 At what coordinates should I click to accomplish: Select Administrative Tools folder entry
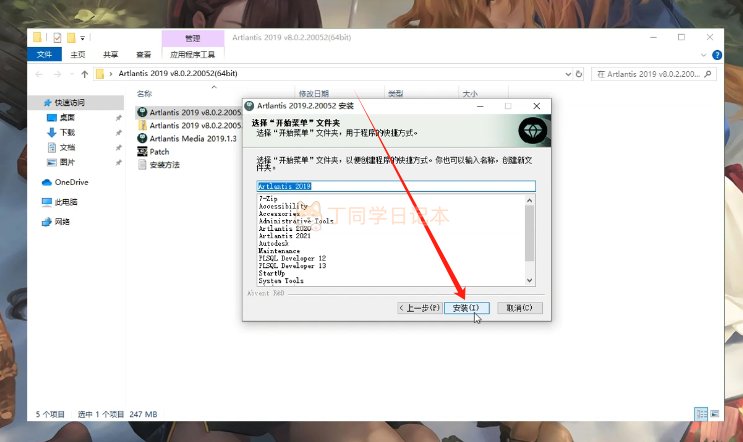click(296, 221)
